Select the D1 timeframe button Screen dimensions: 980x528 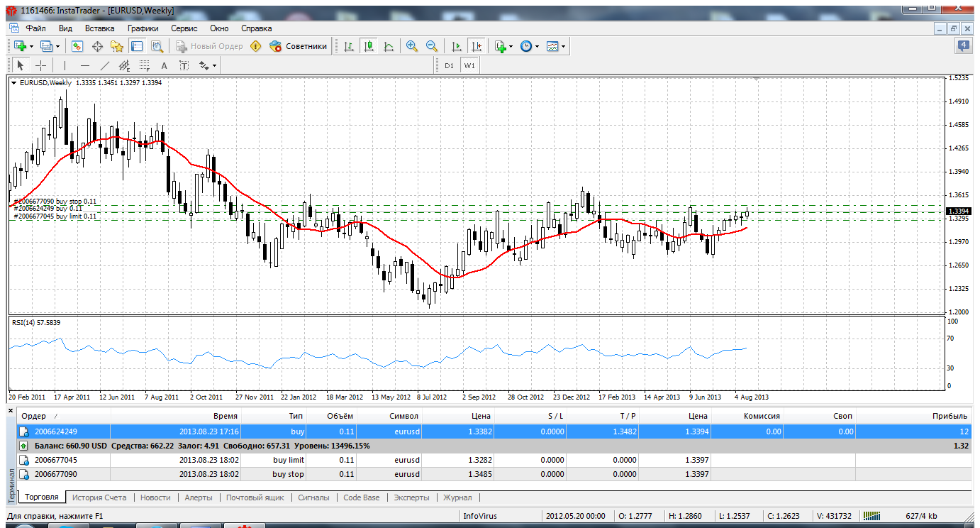[x=449, y=65]
